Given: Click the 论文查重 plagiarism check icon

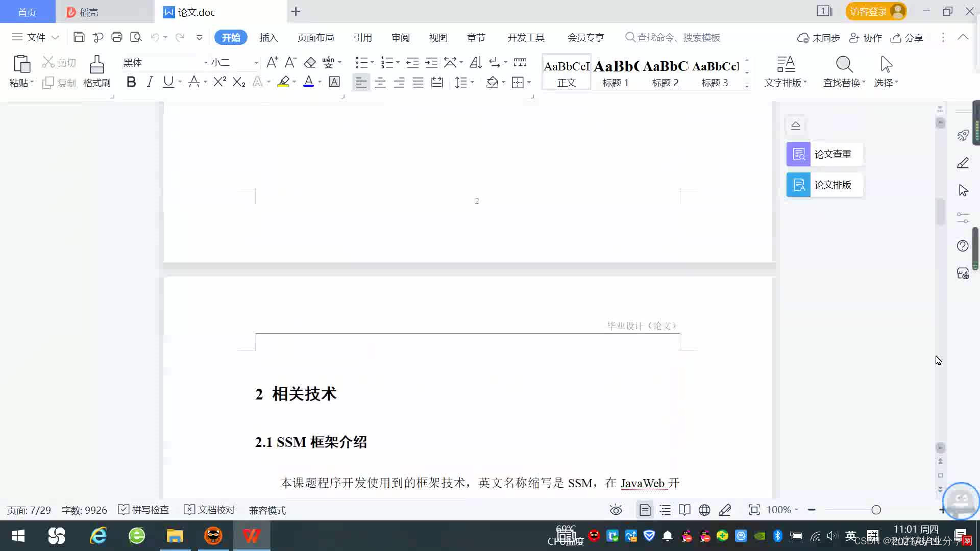Looking at the screenshot, I should (x=798, y=154).
